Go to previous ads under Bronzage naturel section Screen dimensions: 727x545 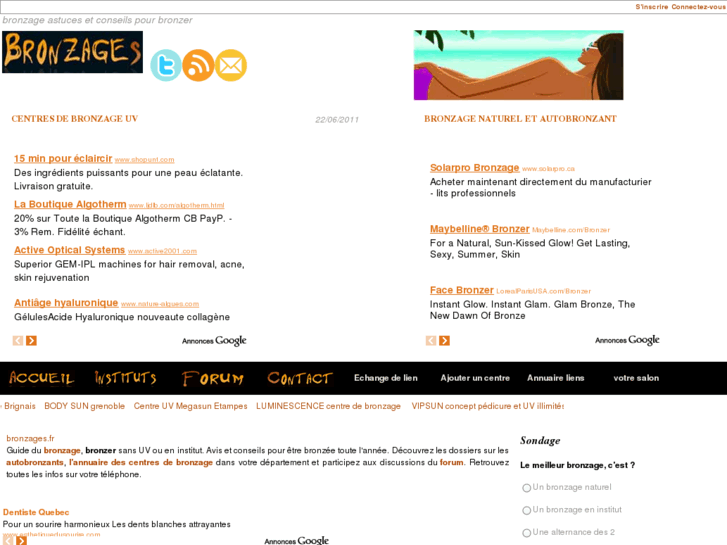pos(431,340)
